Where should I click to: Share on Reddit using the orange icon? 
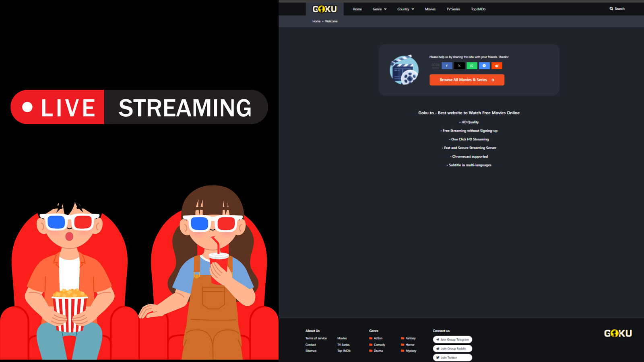(x=497, y=66)
